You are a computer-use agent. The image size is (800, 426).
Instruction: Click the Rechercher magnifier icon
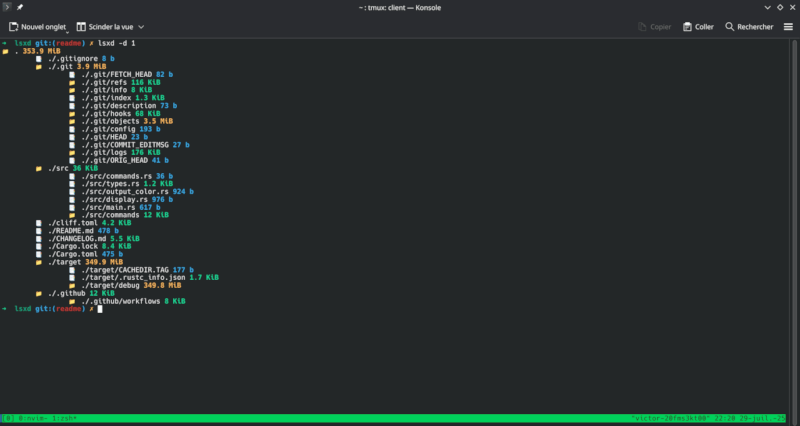[x=729, y=27]
